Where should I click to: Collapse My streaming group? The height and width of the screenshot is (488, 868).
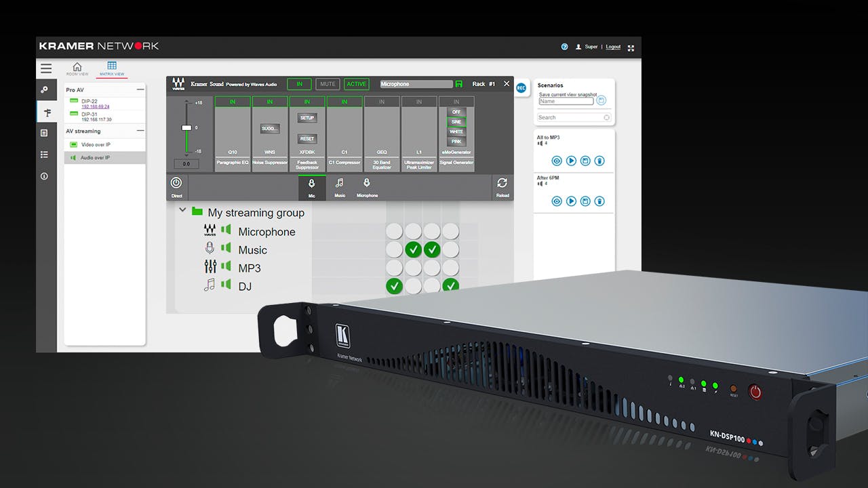click(x=183, y=210)
